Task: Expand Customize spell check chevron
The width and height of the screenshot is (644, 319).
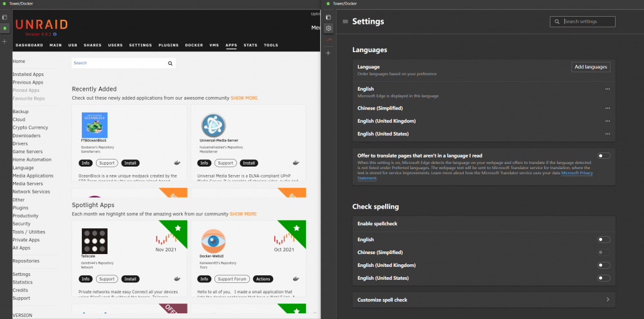Action: click(608, 300)
